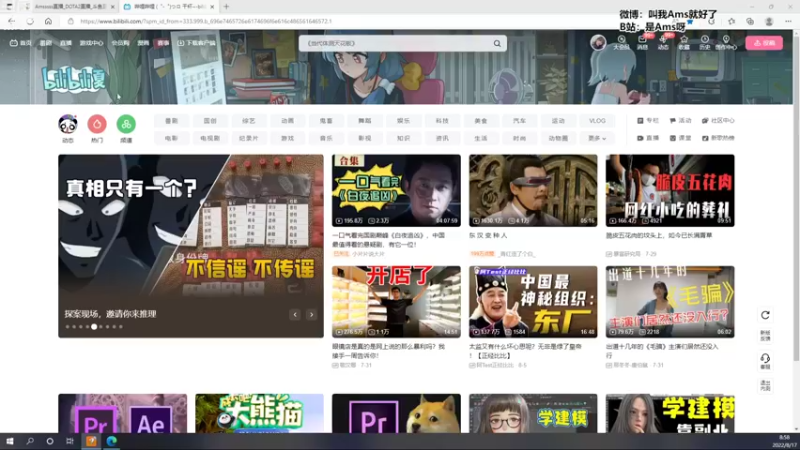Close the bilibili browser tab
This screenshot has height=450, width=800.
pos(212,7)
